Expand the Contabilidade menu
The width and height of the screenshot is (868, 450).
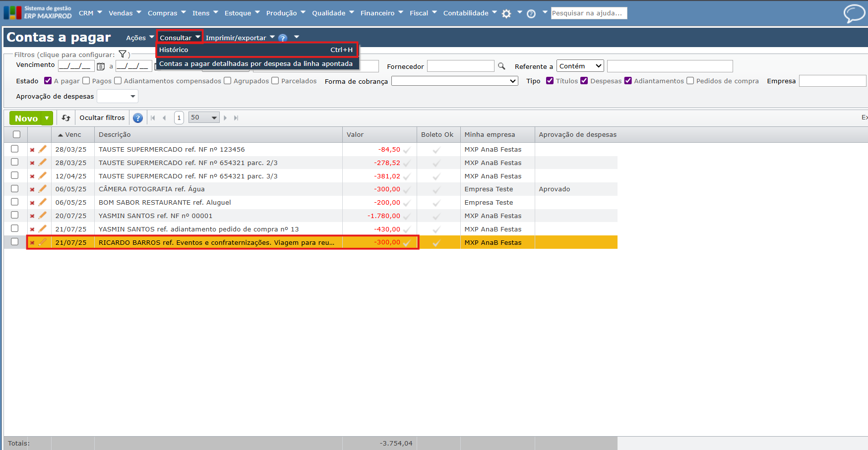tap(470, 13)
